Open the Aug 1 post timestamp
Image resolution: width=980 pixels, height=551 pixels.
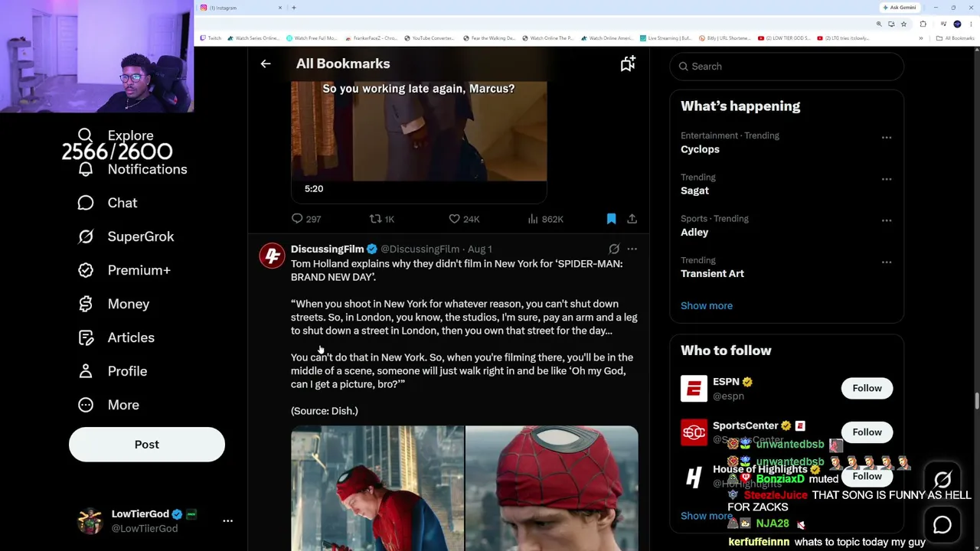pyautogui.click(x=479, y=249)
